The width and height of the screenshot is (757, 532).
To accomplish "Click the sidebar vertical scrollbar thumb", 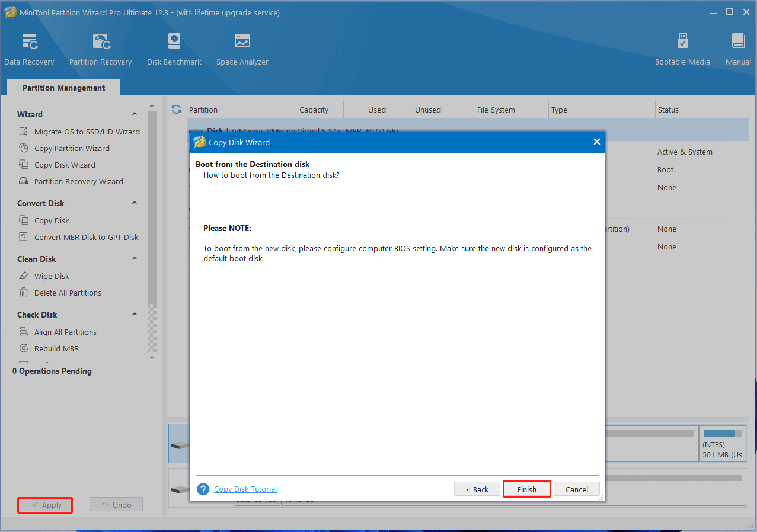I will (152, 207).
